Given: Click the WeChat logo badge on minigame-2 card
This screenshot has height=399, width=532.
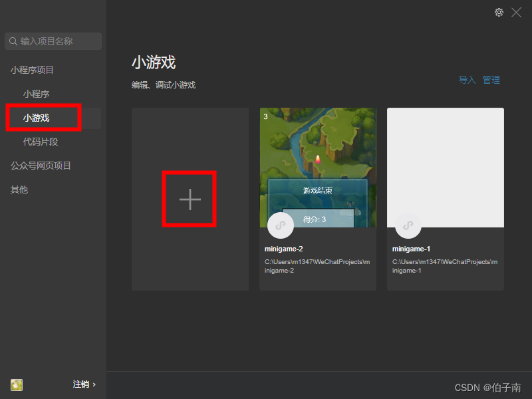Looking at the screenshot, I should [x=281, y=225].
